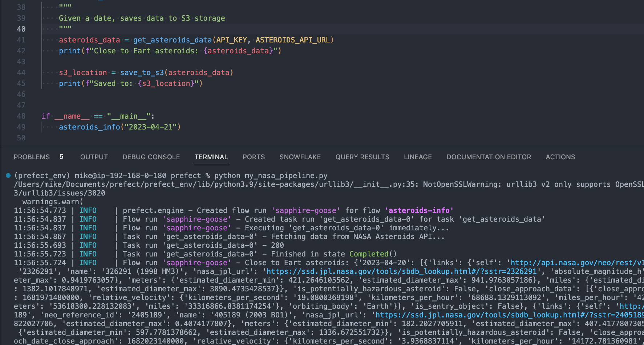
Task: Click the "2023-04-21" date string argument
Action: click(151, 127)
